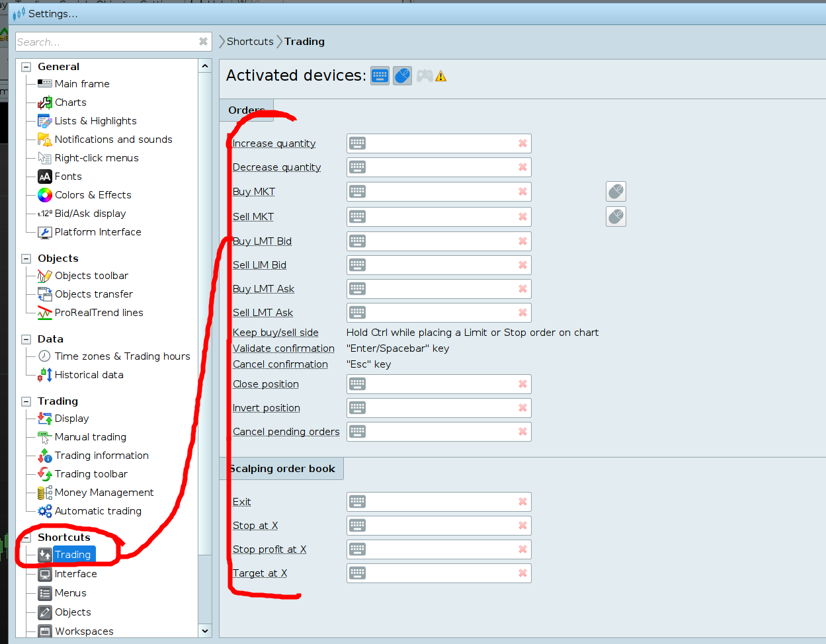Click the mouse button for Sell MKT
This screenshot has width=826, height=644.
point(616,216)
